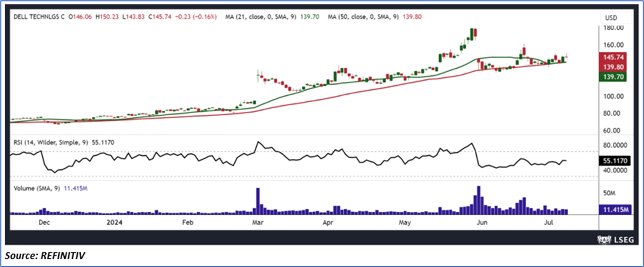Click the 100.00 price axis label
Image resolution: width=644 pixels, height=267 pixels.
coord(615,96)
